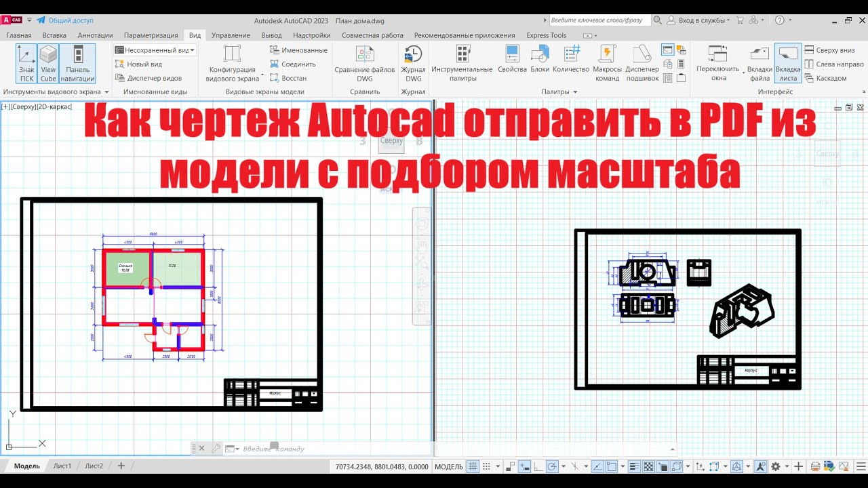Viewport: 868px width, 488px height.
Task: Switch to the Модель tab
Action: 27,466
